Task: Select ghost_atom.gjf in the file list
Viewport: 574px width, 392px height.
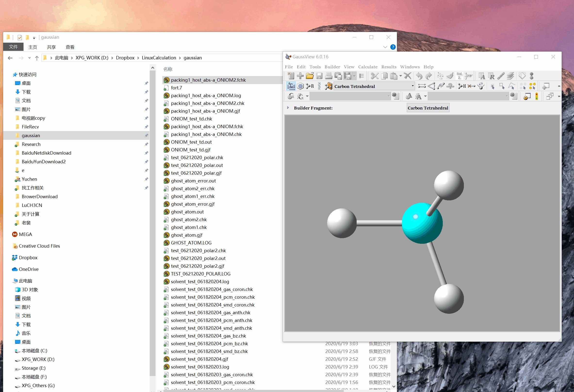Action: click(187, 235)
